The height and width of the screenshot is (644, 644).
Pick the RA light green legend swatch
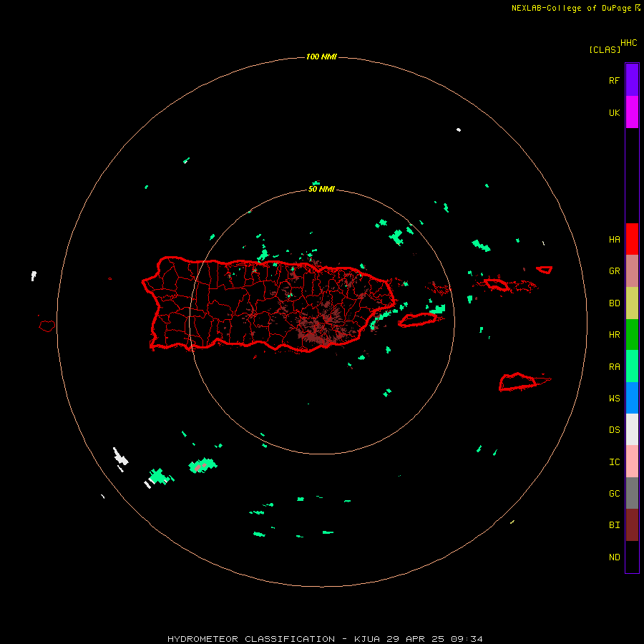point(632,366)
